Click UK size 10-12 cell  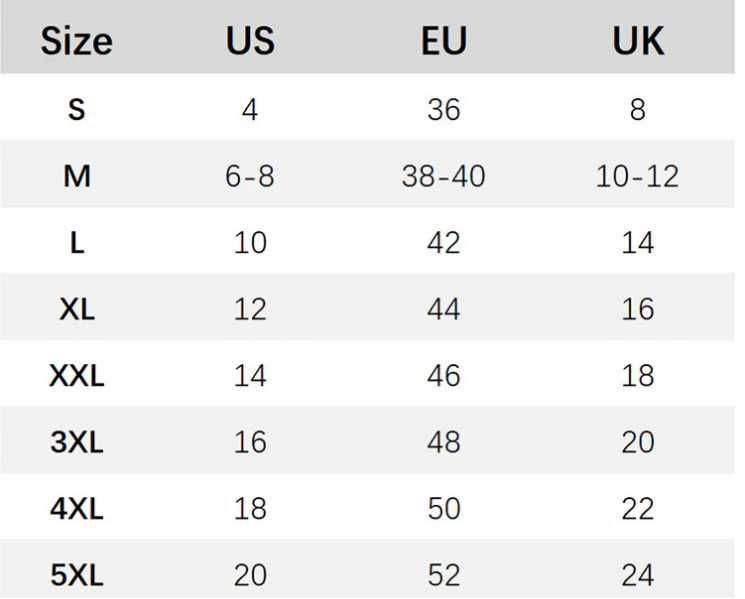(x=638, y=176)
